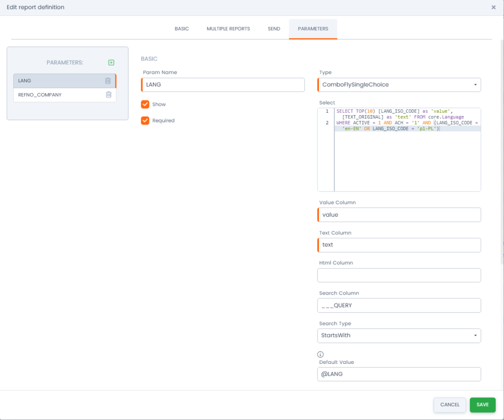
Task: Close the Edit report definition dialog
Action: [493, 7]
